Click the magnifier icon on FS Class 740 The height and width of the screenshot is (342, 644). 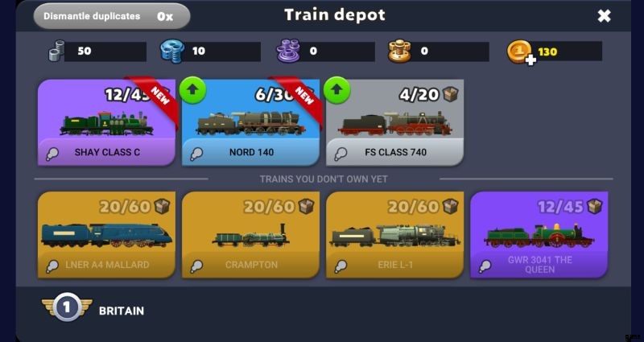click(341, 154)
